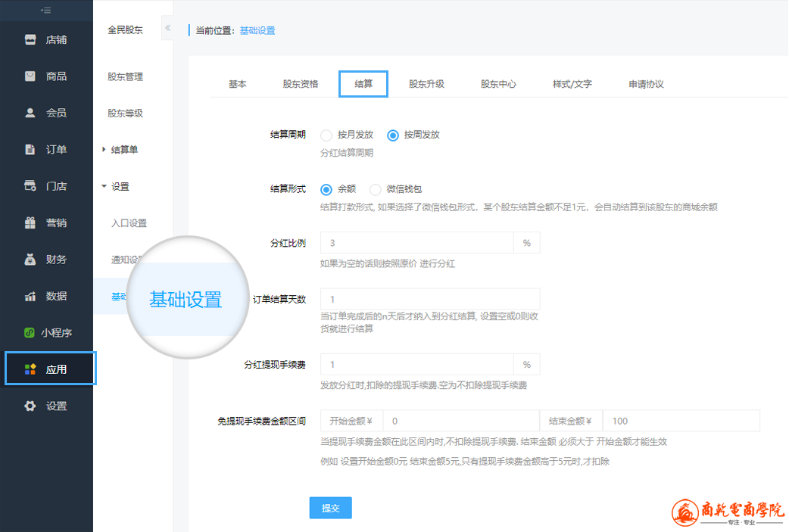Switch to the 股东资格 tab
This screenshot has height=532, width=789.
tap(301, 84)
